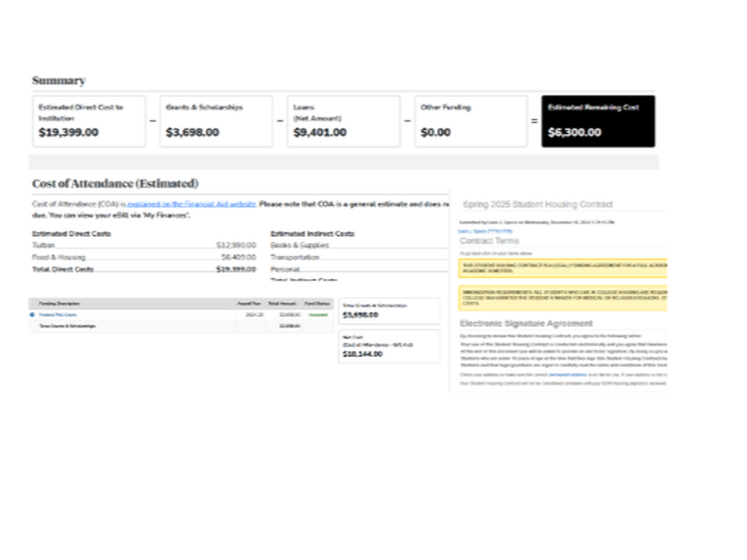Select the Estimated Direct Cost to Institution card
747x560 pixels.
coord(89,121)
